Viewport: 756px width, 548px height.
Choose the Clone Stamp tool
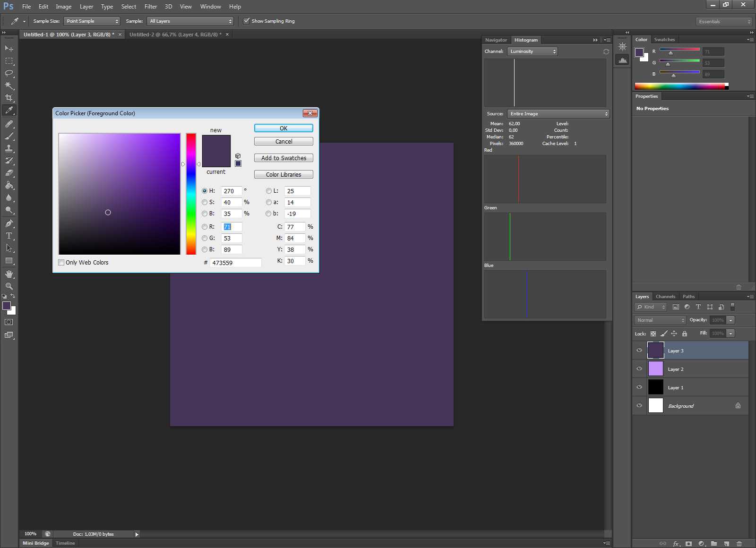coord(9,148)
